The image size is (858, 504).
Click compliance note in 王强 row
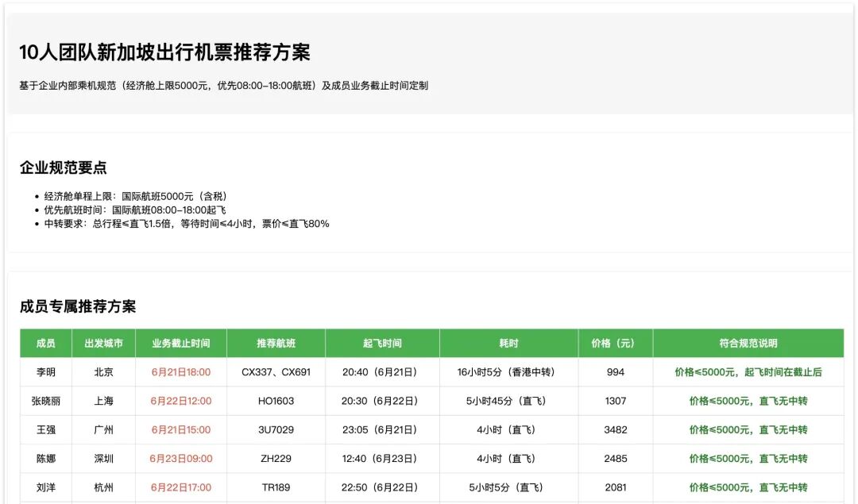748,430
